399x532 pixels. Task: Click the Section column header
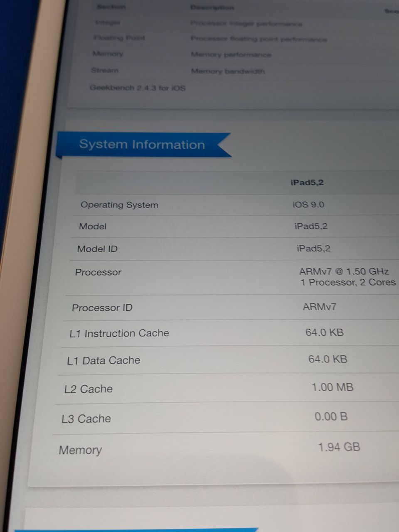[111, 7]
